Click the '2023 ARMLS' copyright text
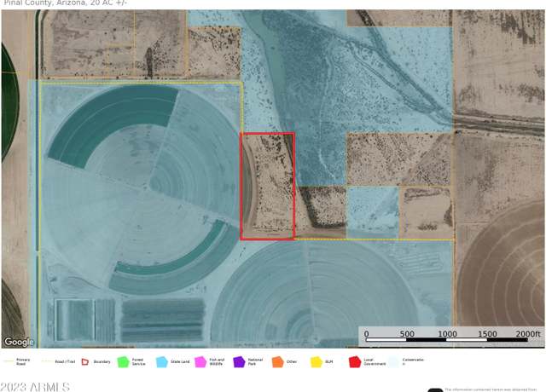The width and height of the screenshot is (546, 392). 35,387
